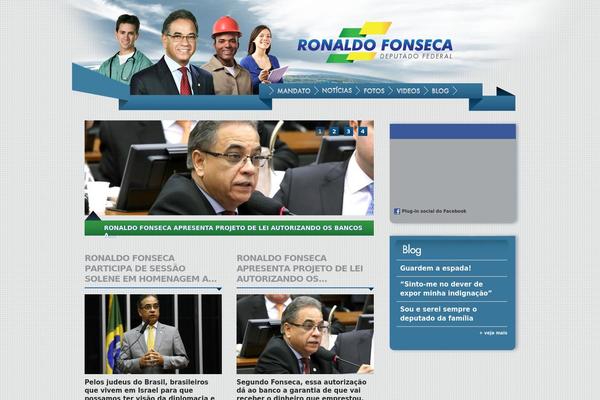Click '+ veja mais' in Blog box
Image resolution: width=600 pixels, height=400 pixels.
493,333
